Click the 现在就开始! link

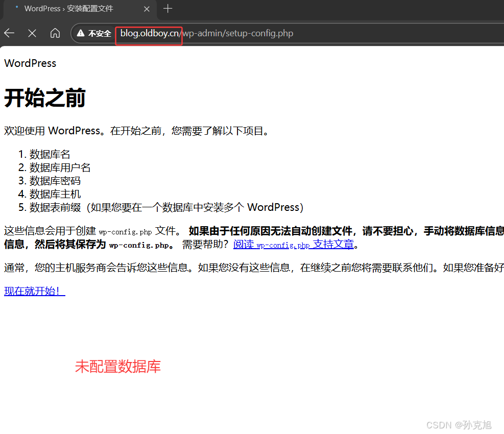click(34, 291)
